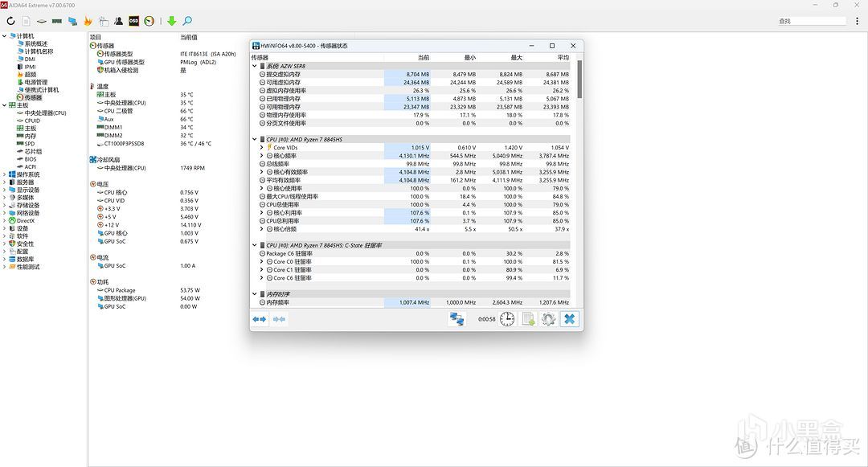Select 计算机名称 in the tree

point(39,51)
